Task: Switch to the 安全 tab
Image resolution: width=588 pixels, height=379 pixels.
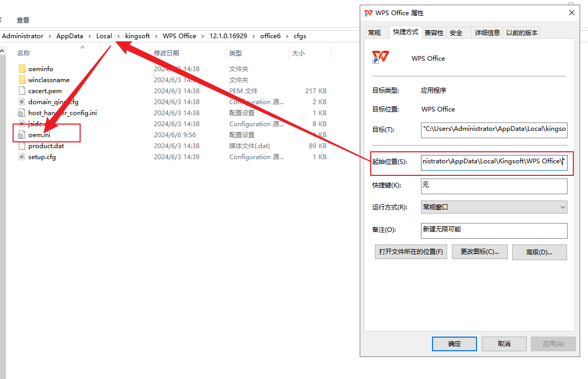Action: [x=456, y=33]
